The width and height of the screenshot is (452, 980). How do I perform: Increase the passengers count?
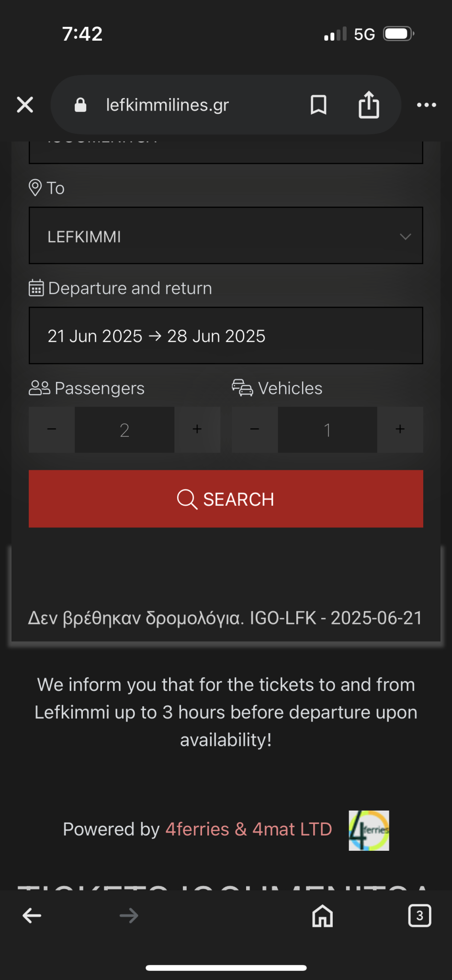[x=197, y=430]
